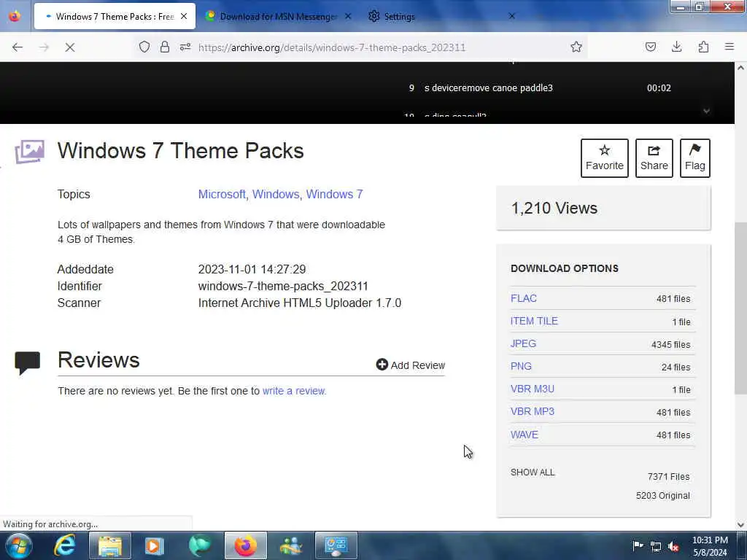Open PNG download option
The image size is (747, 560).
point(521,367)
